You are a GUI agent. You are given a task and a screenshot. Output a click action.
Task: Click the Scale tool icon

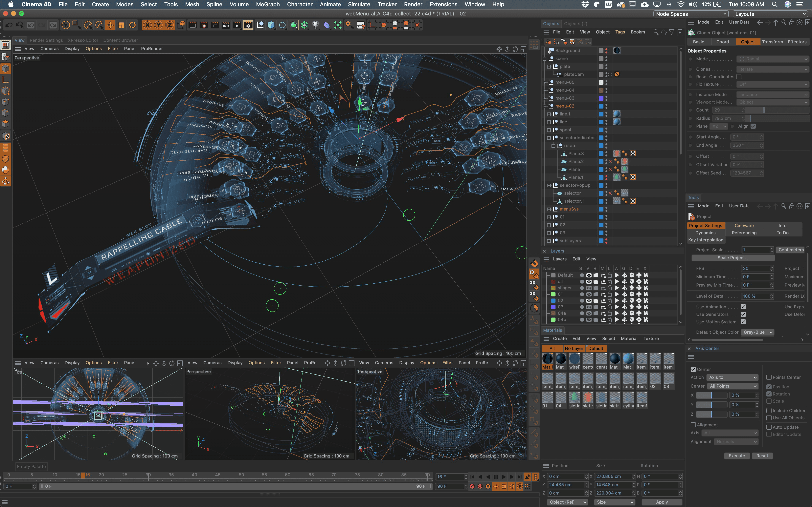pyautogui.click(x=122, y=25)
